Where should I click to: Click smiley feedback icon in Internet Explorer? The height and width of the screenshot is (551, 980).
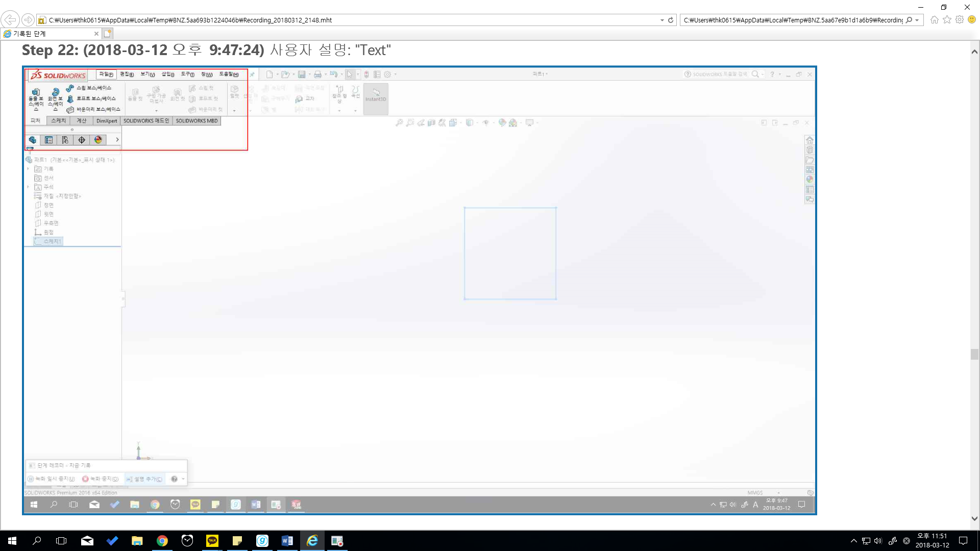972,20
